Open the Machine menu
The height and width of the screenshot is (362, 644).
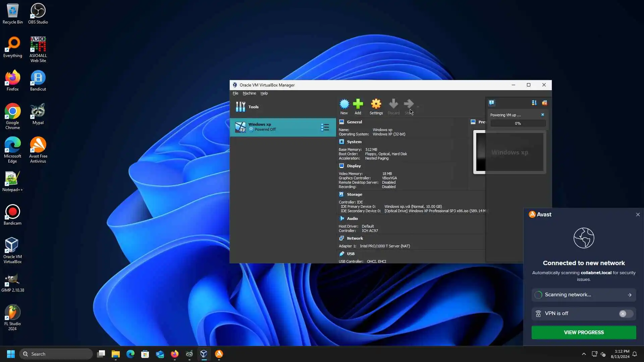pos(249,93)
